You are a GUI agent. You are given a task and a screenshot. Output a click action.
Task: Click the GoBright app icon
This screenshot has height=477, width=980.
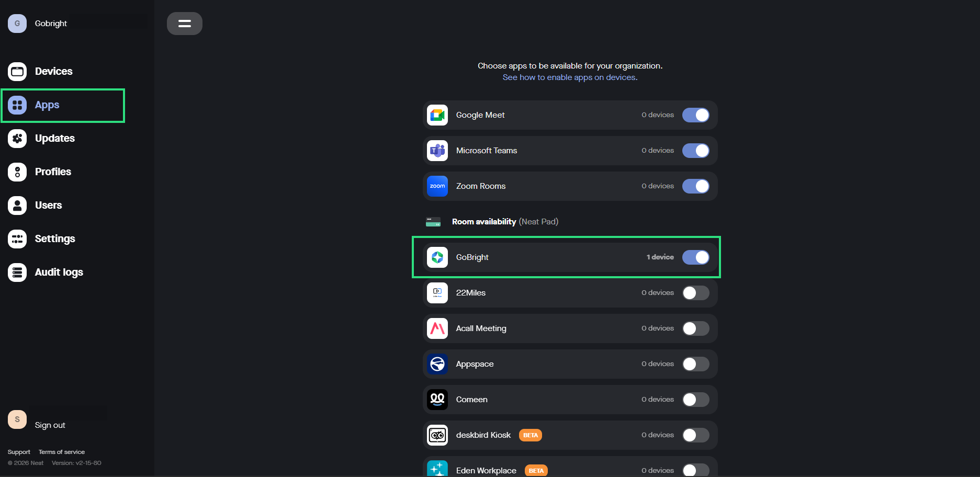point(437,257)
